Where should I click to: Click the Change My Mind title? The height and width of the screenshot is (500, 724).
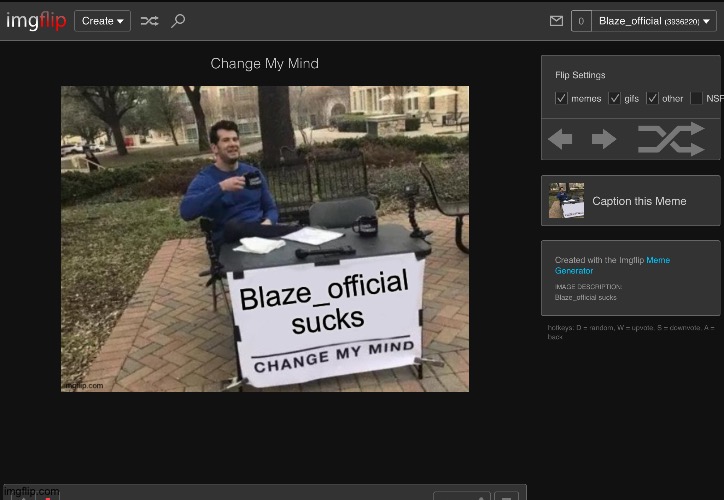[265, 64]
